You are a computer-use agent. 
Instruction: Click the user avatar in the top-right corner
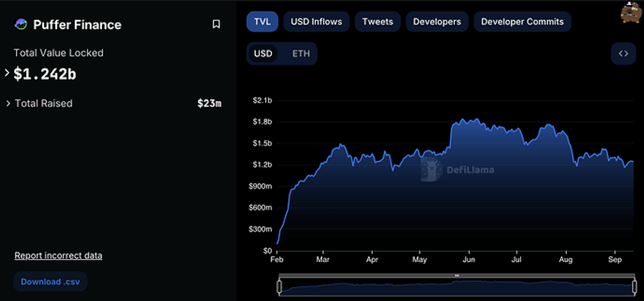coord(631,13)
